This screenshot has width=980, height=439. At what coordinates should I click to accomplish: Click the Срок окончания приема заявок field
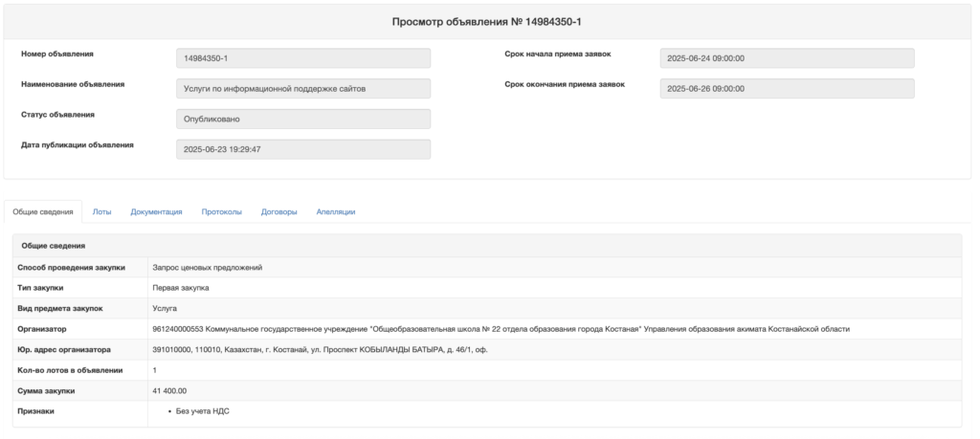click(x=787, y=89)
